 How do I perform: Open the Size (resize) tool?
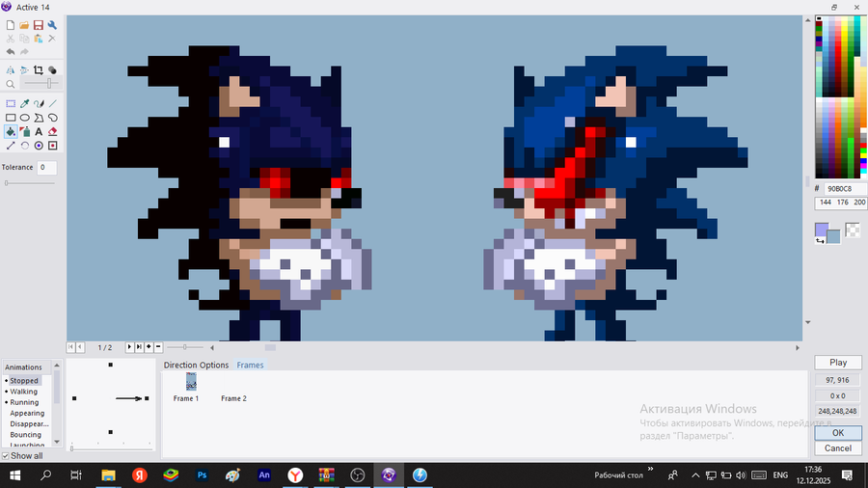11,146
